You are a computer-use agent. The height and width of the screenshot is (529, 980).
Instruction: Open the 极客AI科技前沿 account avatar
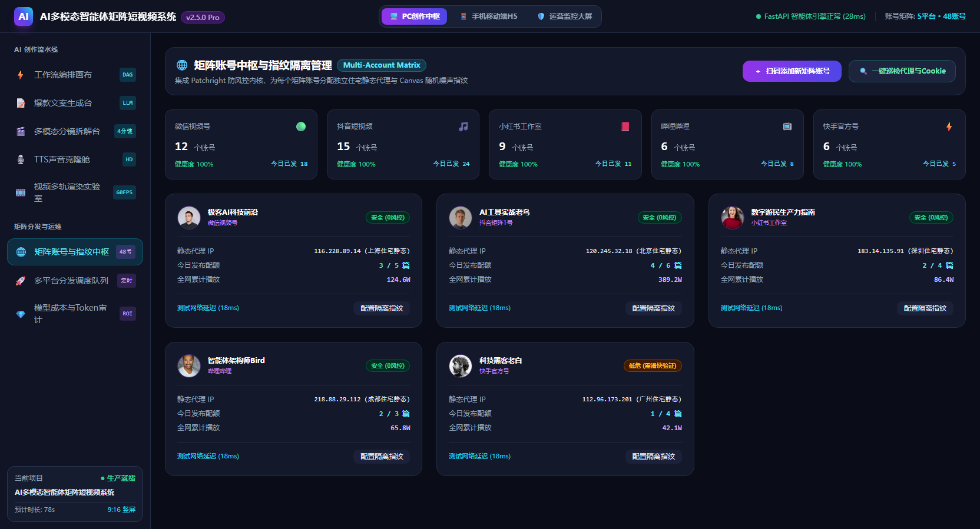pos(189,218)
